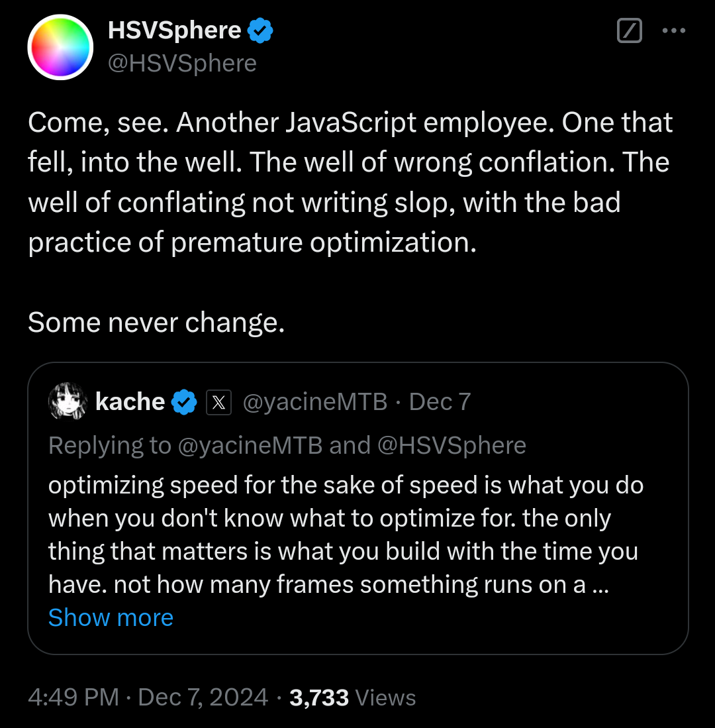Click @HSVSphere in the Replying to line
The height and width of the screenshot is (728, 715).
[x=452, y=445]
